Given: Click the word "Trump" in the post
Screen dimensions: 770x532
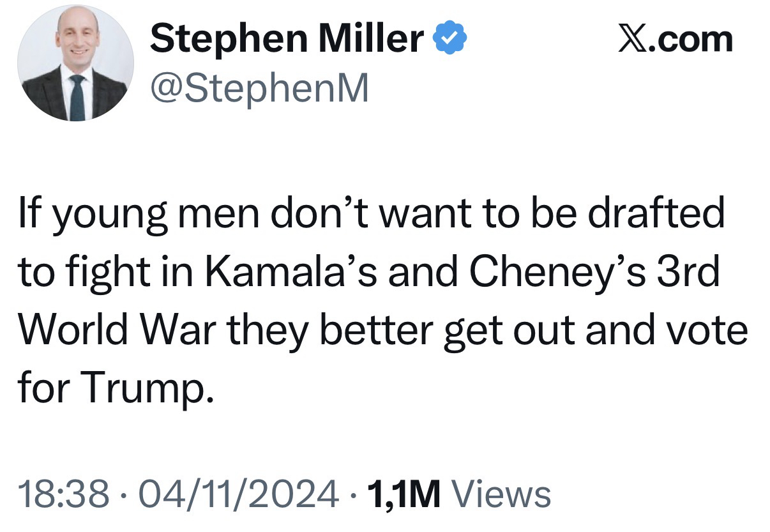Looking at the screenshot, I should click(146, 385).
